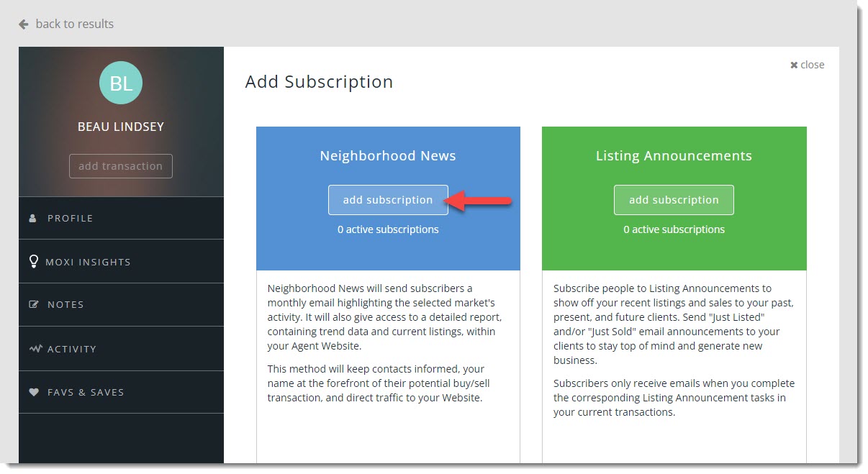Show the Activity sidebar label

click(x=71, y=349)
